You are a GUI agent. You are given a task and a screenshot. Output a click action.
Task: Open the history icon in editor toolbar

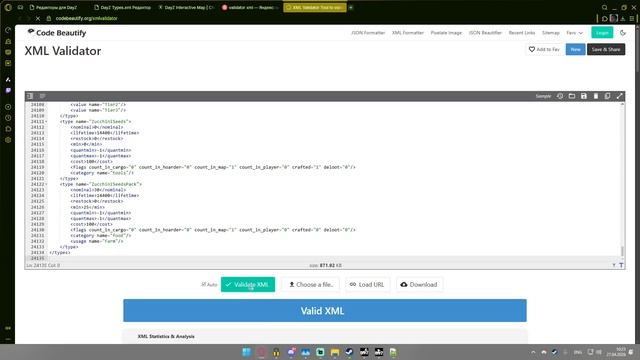560,96
